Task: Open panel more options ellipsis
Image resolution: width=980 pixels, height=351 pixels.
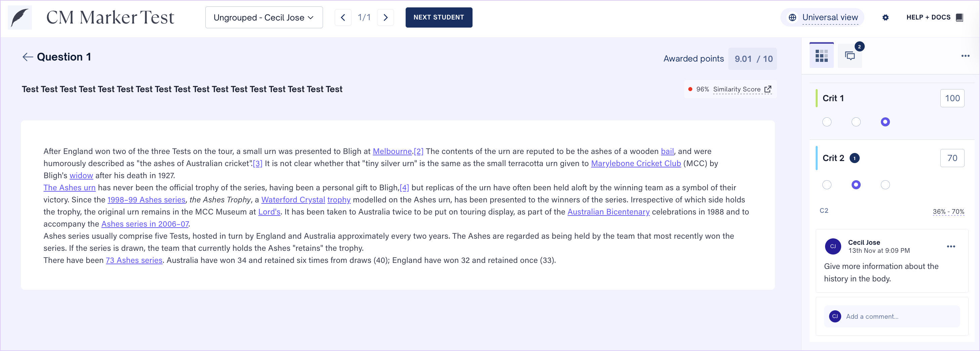Action: click(x=965, y=56)
